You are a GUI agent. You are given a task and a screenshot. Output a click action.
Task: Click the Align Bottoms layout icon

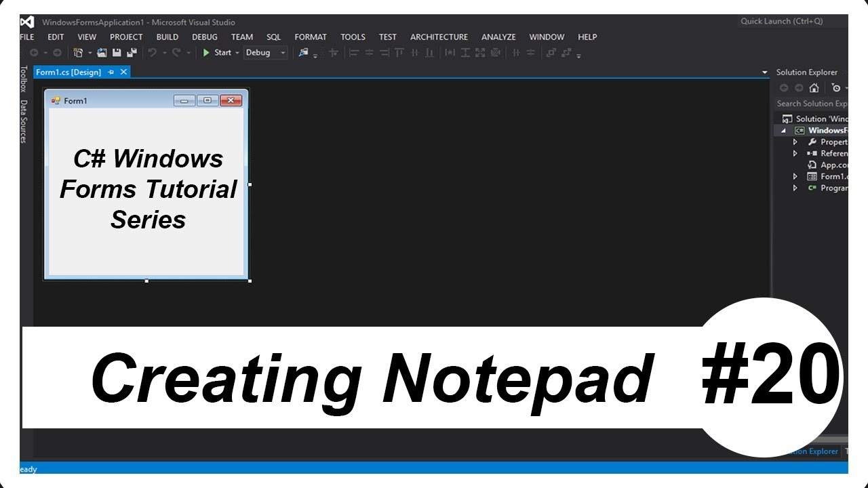(x=430, y=52)
